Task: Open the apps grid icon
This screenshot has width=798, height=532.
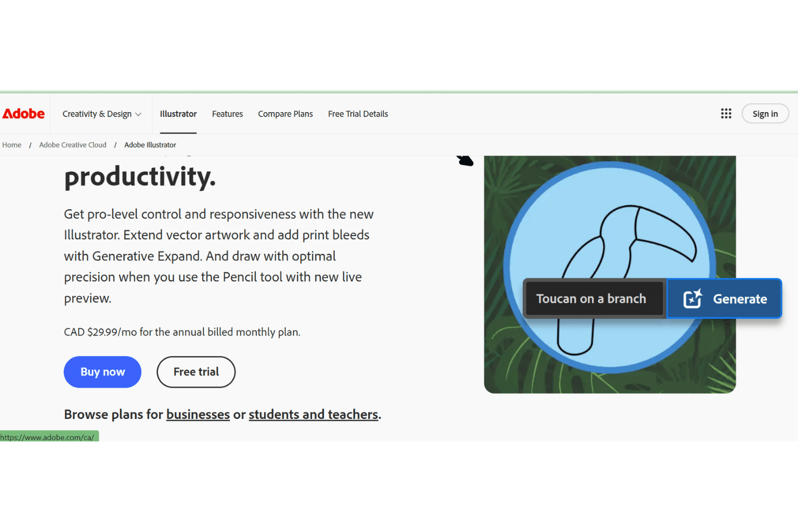Action: 726,114
